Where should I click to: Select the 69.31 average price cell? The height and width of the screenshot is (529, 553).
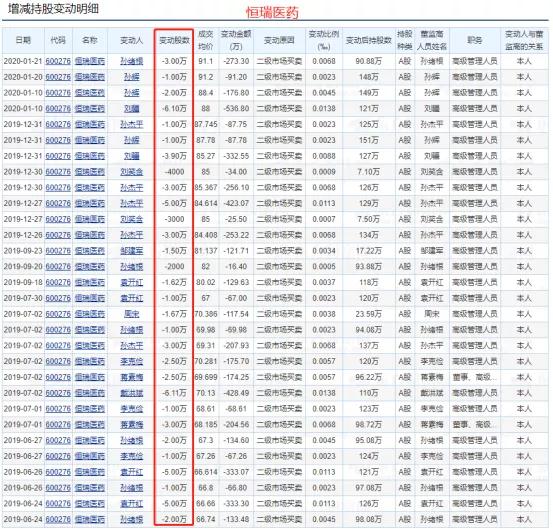[206, 346]
